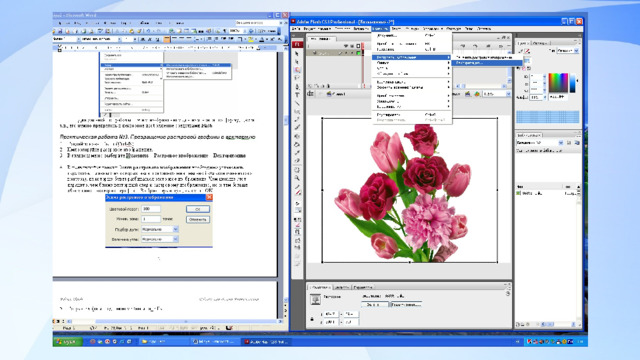Select the Rectangle tool in Flash
Viewport: 640px width, 360px height.
click(x=297, y=111)
